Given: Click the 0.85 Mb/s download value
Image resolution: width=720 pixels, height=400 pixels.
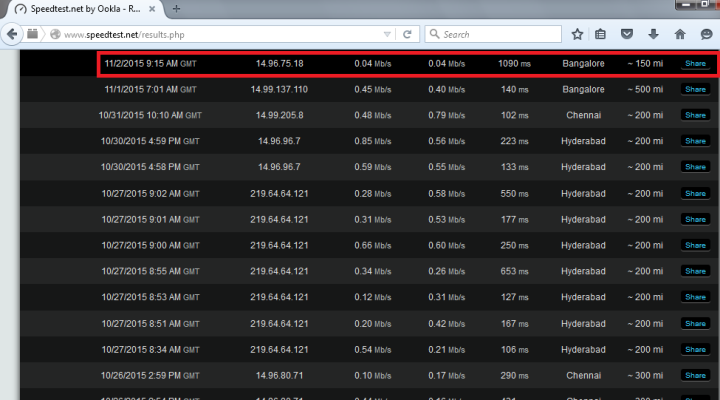Looking at the screenshot, I should coord(372,141).
